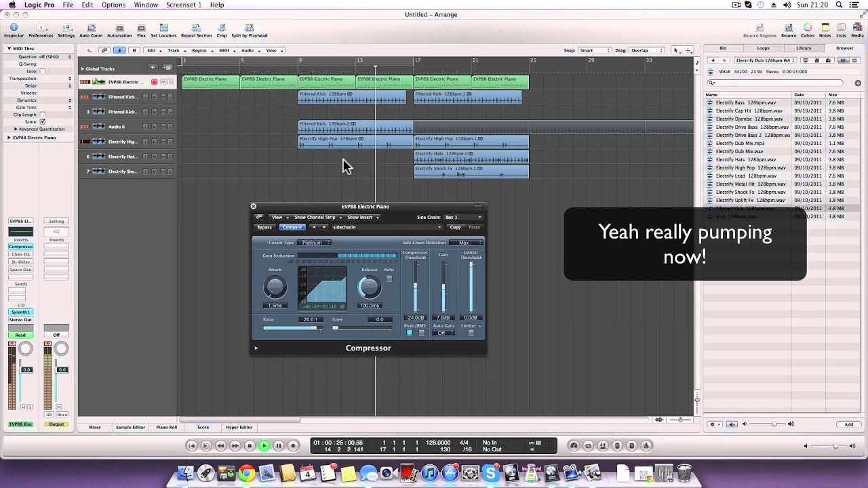
Task: Click the link button in arrange header
Action: tap(104, 50)
